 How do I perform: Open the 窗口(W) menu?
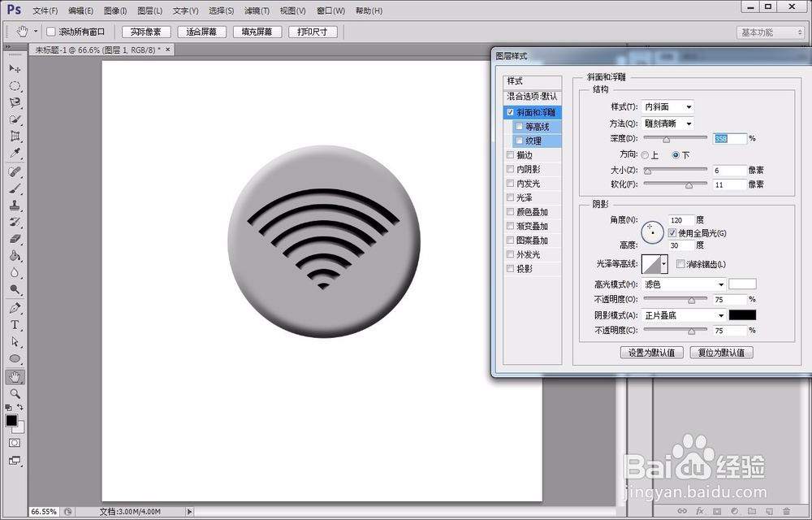point(331,11)
